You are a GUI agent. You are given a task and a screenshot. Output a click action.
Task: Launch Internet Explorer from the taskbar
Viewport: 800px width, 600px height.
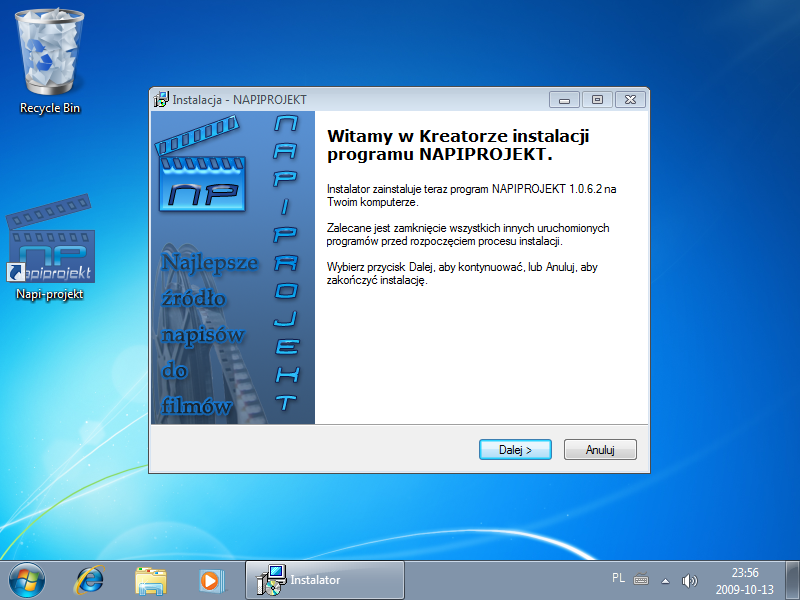89,580
